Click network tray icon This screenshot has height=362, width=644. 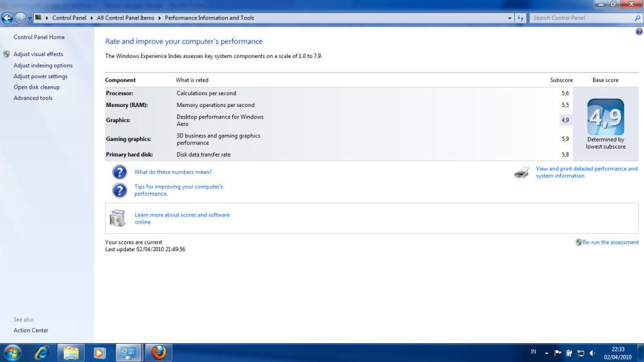coord(581,353)
